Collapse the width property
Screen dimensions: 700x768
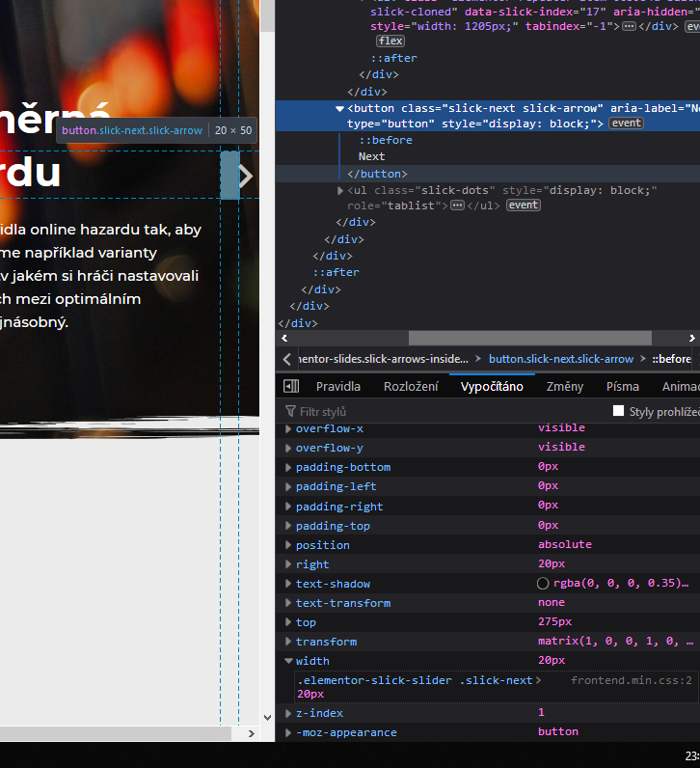point(288,661)
